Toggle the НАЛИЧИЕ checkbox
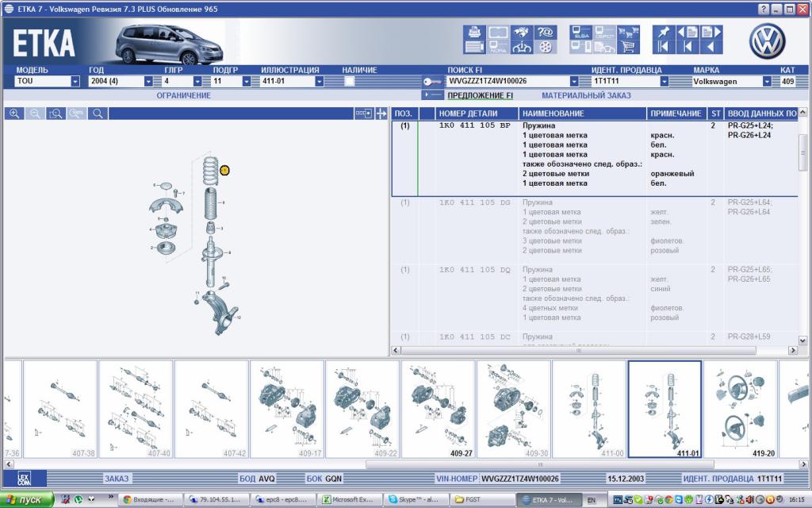812x508 pixels. (350, 82)
